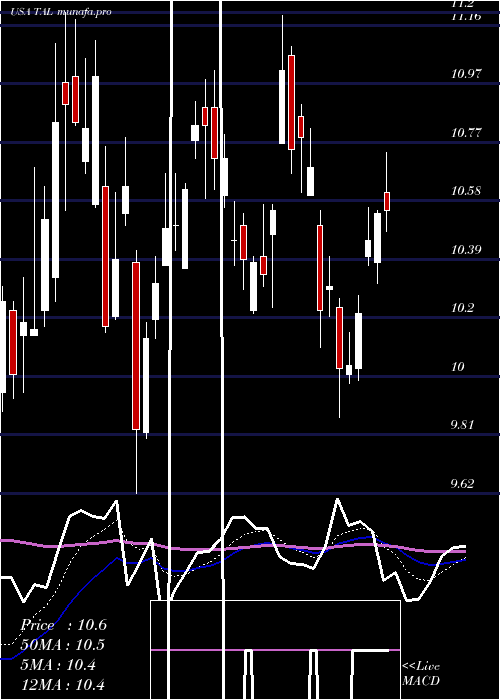Screen dimensions: 500x700
Task: Click the '<<Live MACD' label
Action: tap(421, 673)
